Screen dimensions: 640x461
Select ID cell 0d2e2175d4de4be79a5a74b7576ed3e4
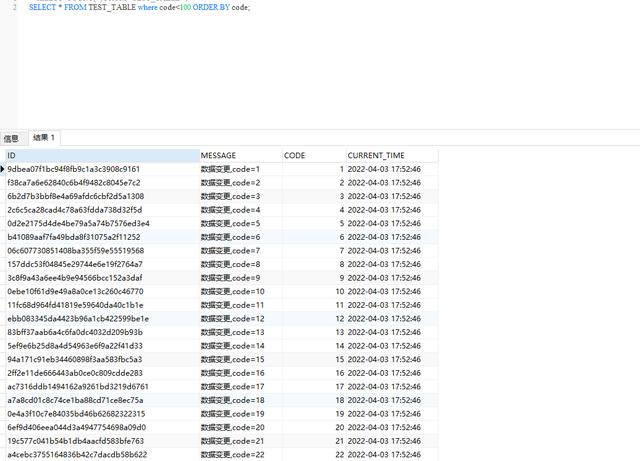pos(102,223)
